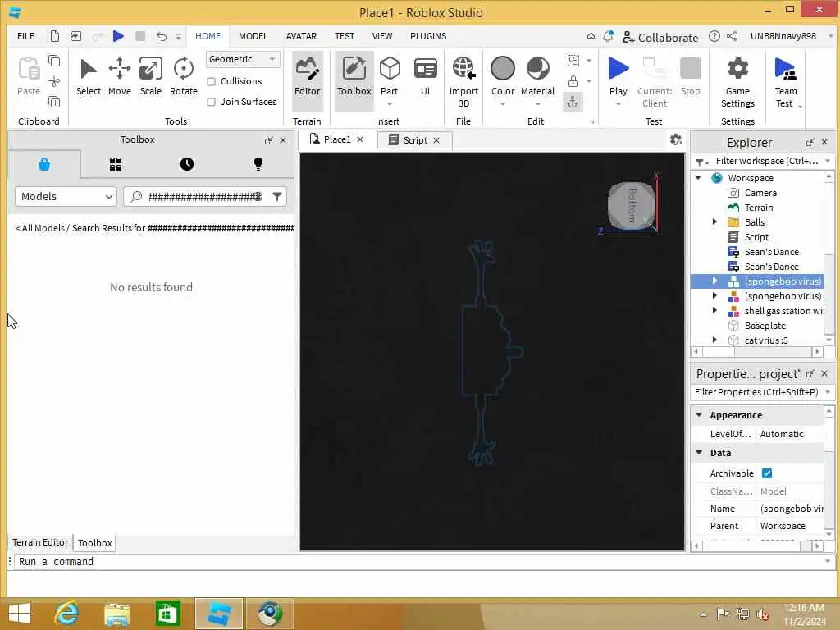840x630 pixels.
Task: Open the UI insert tool
Action: pyautogui.click(x=426, y=77)
